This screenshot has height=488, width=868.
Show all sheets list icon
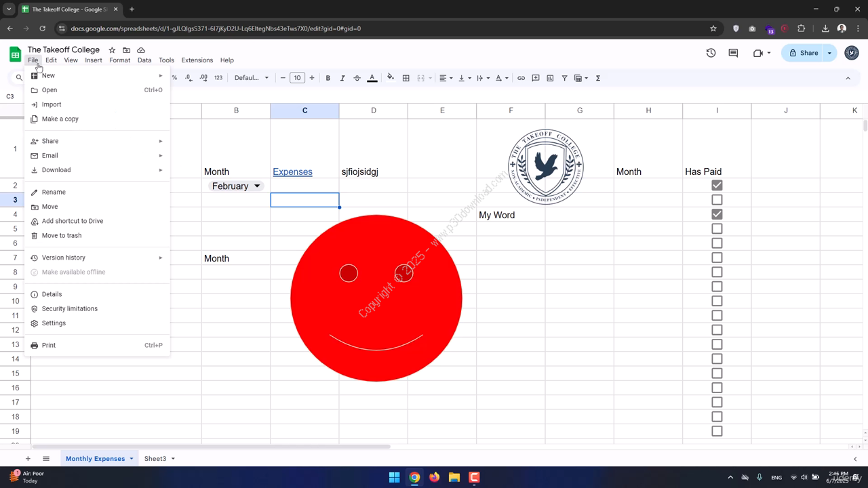point(46,459)
